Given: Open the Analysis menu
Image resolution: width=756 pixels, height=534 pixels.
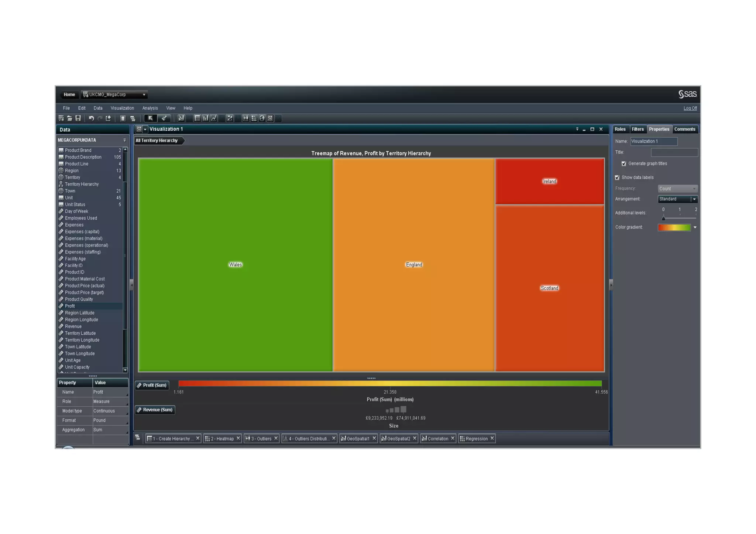Looking at the screenshot, I should [x=150, y=108].
